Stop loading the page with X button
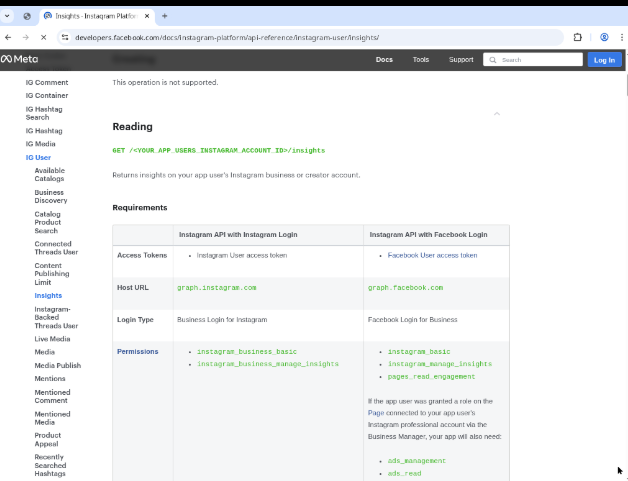 point(45,37)
